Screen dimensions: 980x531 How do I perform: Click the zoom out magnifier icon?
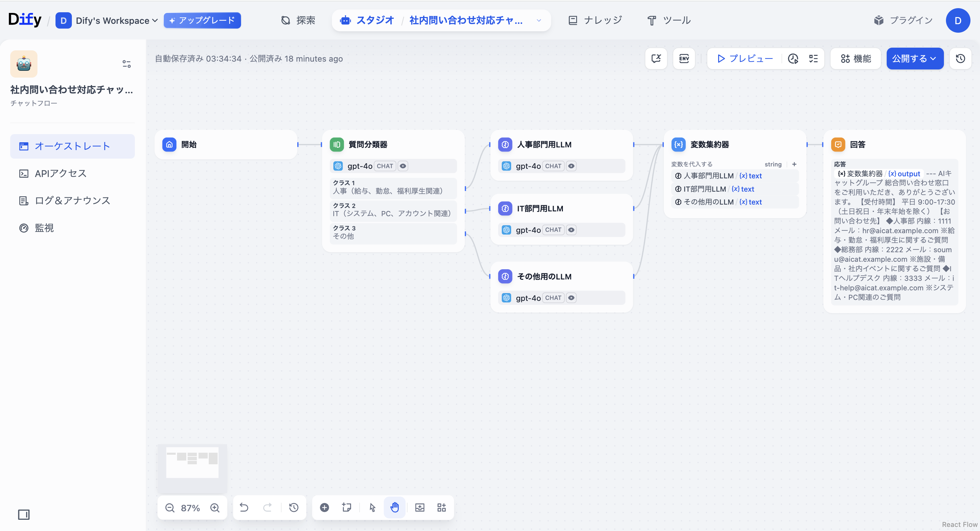(170, 508)
